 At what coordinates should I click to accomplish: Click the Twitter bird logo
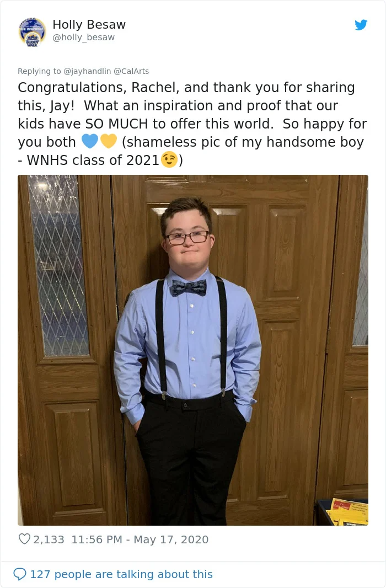click(x=361, y=25)
